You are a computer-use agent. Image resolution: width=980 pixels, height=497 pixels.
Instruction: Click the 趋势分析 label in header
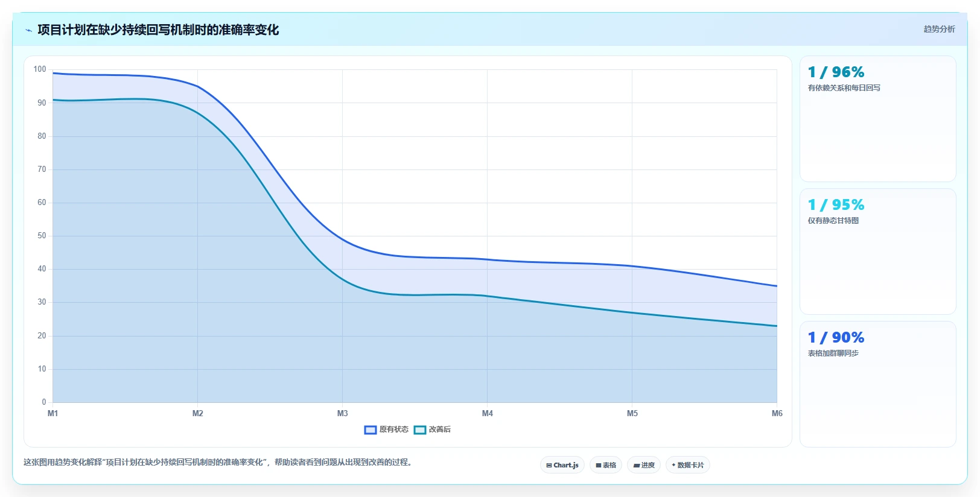click(939, 29)
